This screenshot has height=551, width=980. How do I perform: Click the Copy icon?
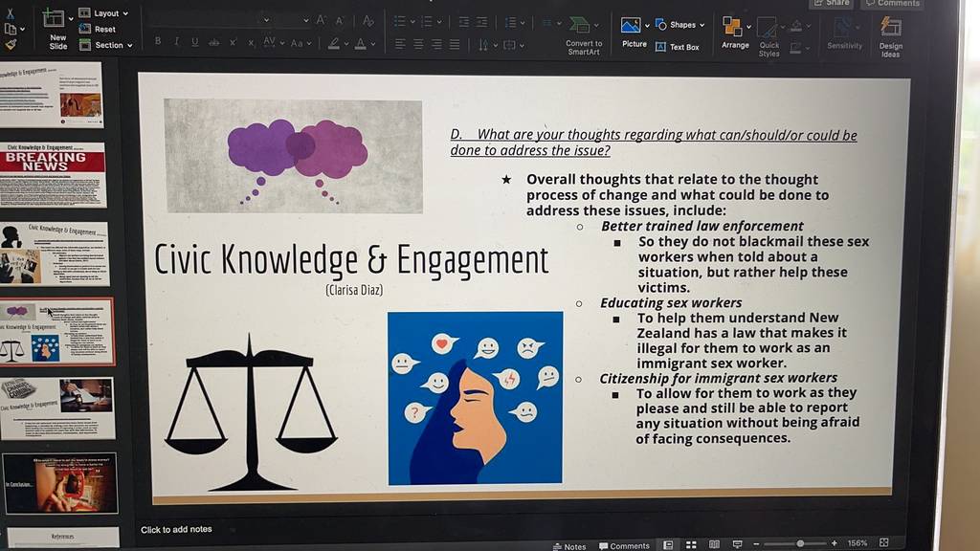[x=11, y=29]
